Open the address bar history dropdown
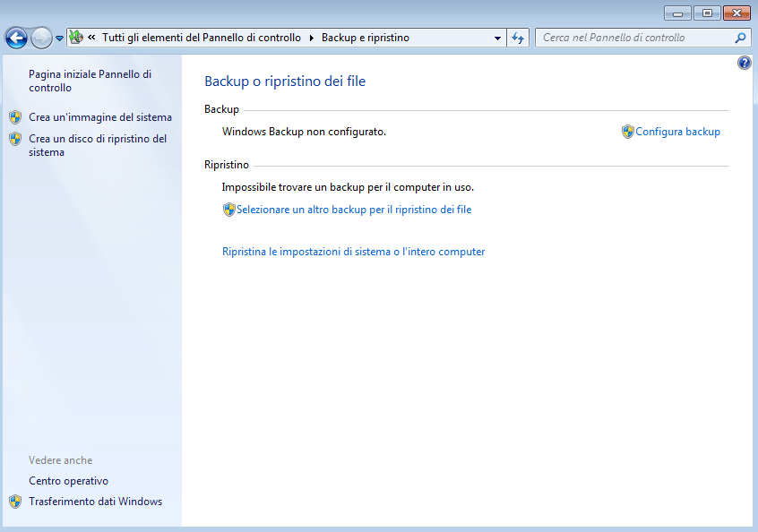758x532 pixels. click(x=497, y=38)
